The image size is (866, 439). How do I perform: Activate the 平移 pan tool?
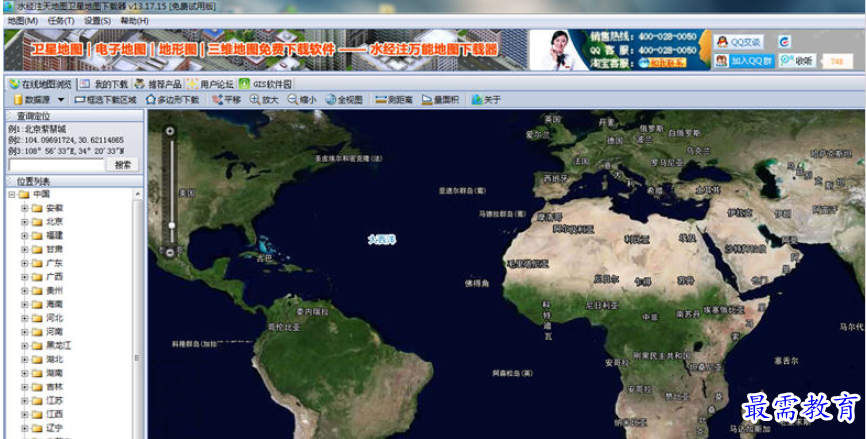(x=226, y=100)
